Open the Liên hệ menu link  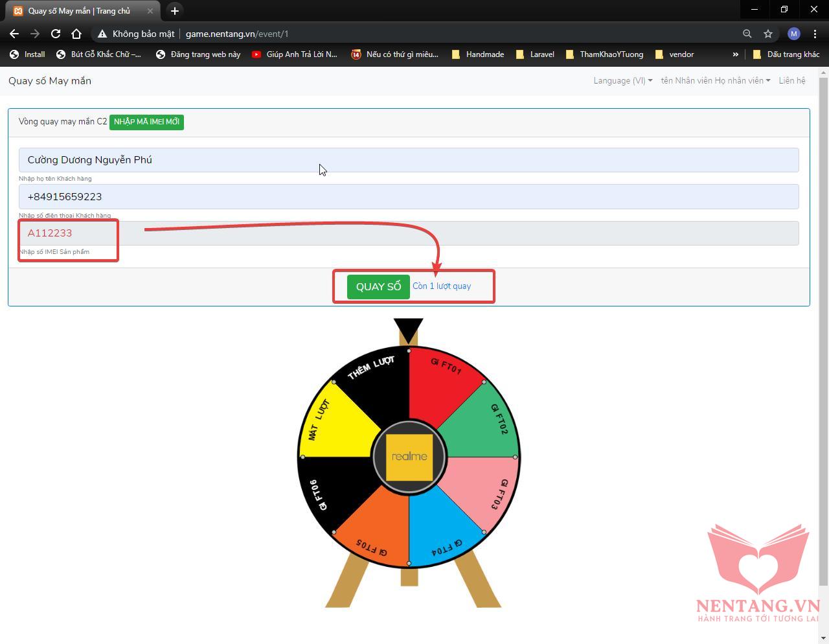coord(792,80)
